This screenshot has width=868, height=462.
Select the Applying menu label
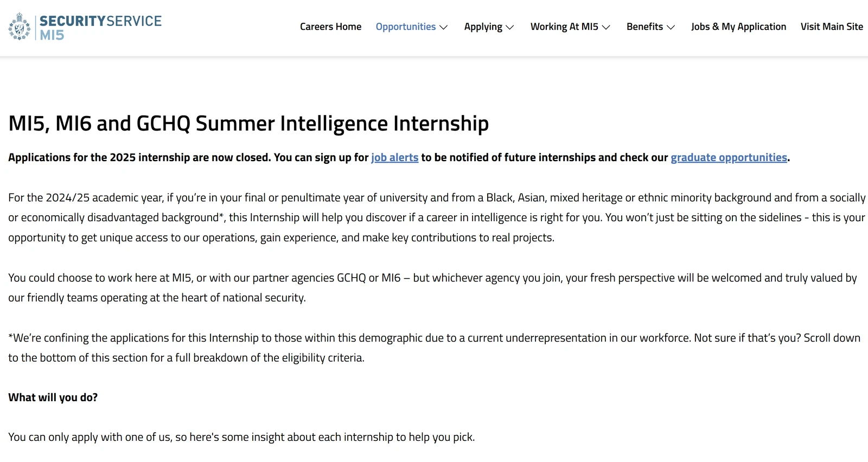tap(483, 27)
